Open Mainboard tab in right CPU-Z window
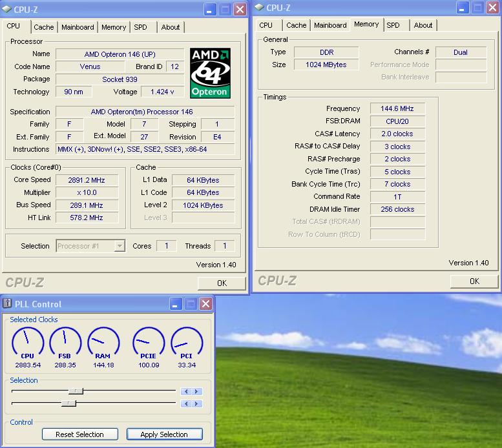This screenshot has width=502, height=448. point(330,25)
